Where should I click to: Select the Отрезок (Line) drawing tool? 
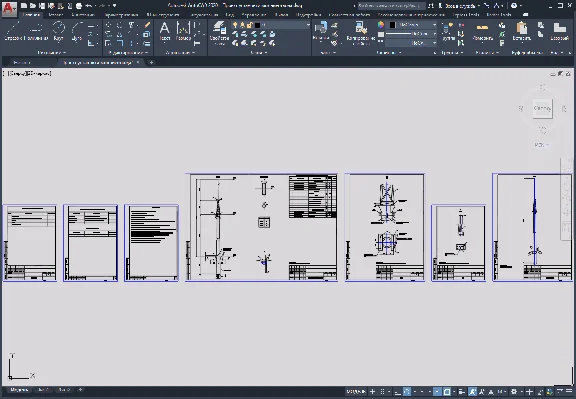click(x=13, y=31)
